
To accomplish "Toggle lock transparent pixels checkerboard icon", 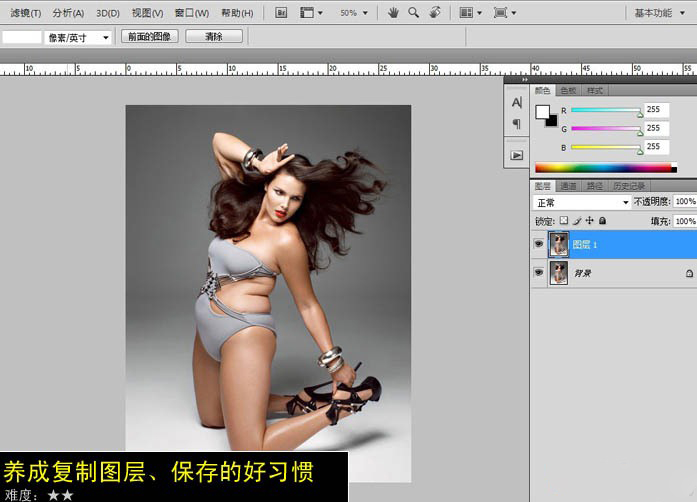I will pos(564,220).
